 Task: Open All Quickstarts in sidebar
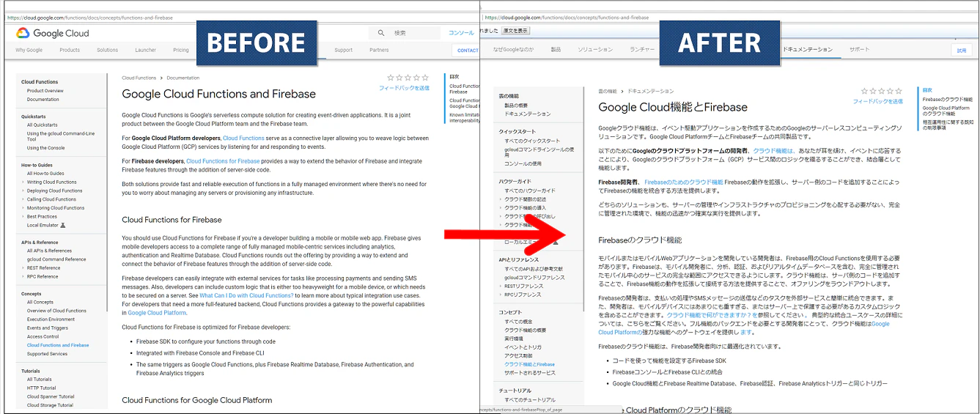(43, 125)
